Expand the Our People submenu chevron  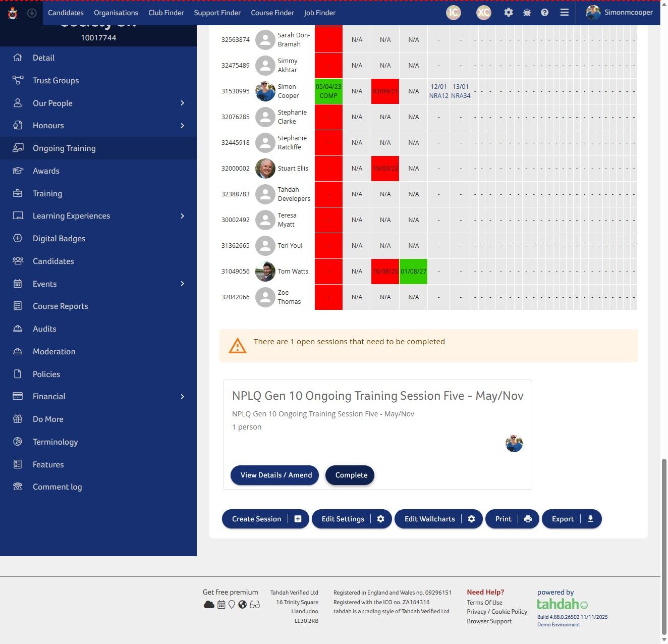183,103
